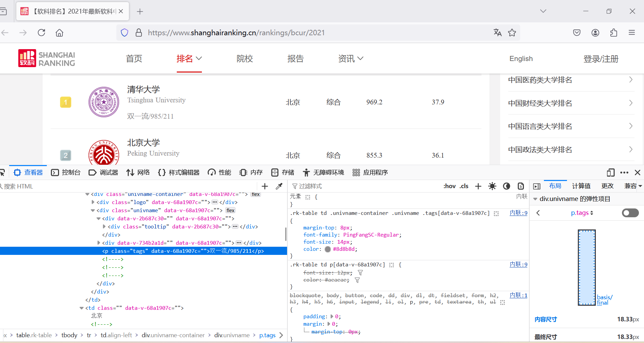Go to browser home page icon
The height and width of the screenshot is (343, 644).
(59, 33)
